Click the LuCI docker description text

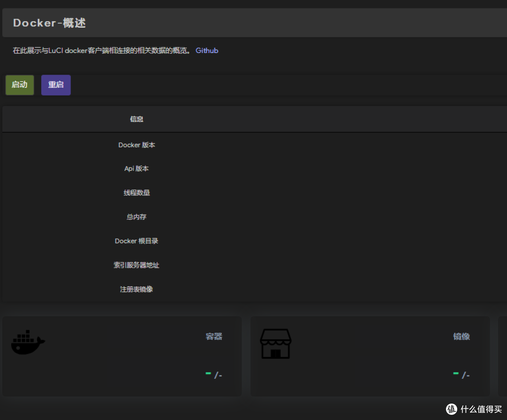[102, 51]
